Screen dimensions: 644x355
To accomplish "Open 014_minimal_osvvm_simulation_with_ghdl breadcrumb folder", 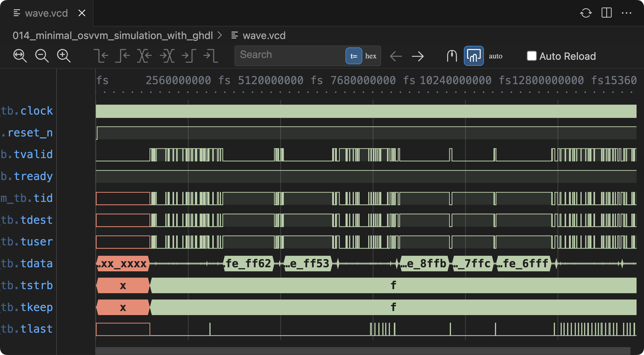I will coord(113,35).
